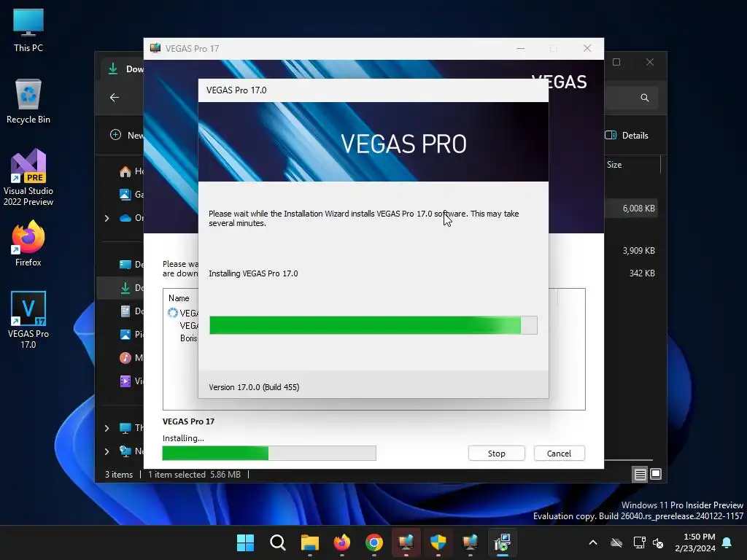The width and height of the screenshot is (747, 560).
Task: Click the search icon in File Explorer
Action: [645, 98]
